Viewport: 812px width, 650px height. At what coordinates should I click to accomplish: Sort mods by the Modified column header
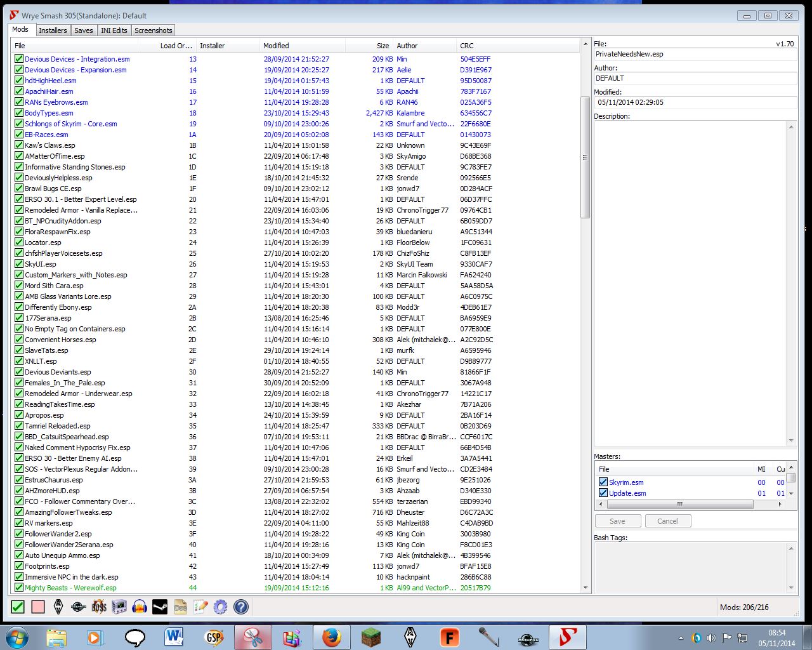(x=276, y=46)
